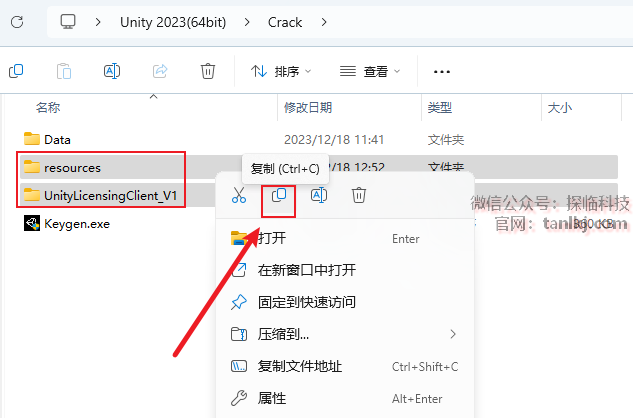Open the 排序 sort dropdown
633x418 pixels.
(281, 71)
